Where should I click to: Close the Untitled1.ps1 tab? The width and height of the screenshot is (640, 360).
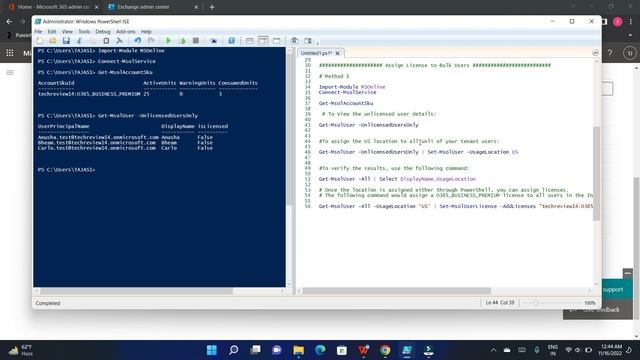click(338, 53)
